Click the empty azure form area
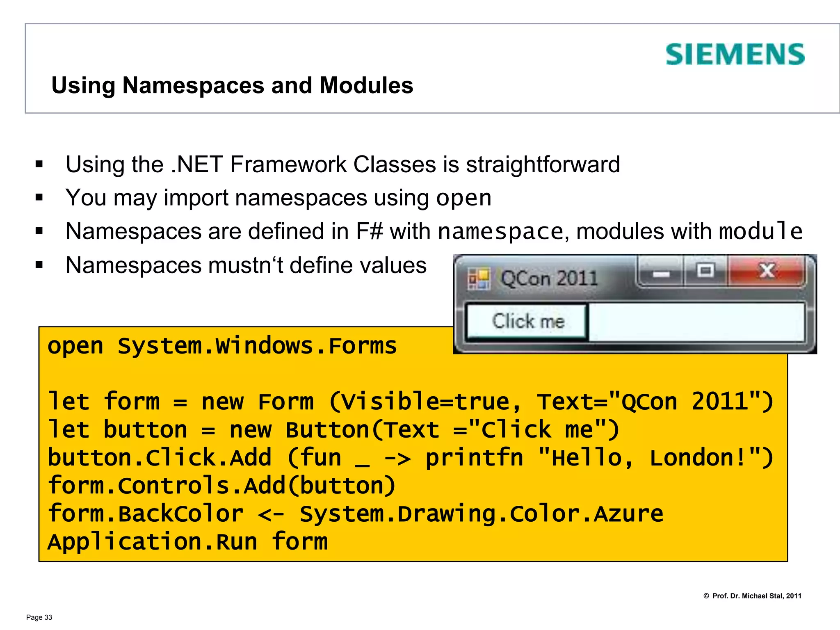 (696, 322)
